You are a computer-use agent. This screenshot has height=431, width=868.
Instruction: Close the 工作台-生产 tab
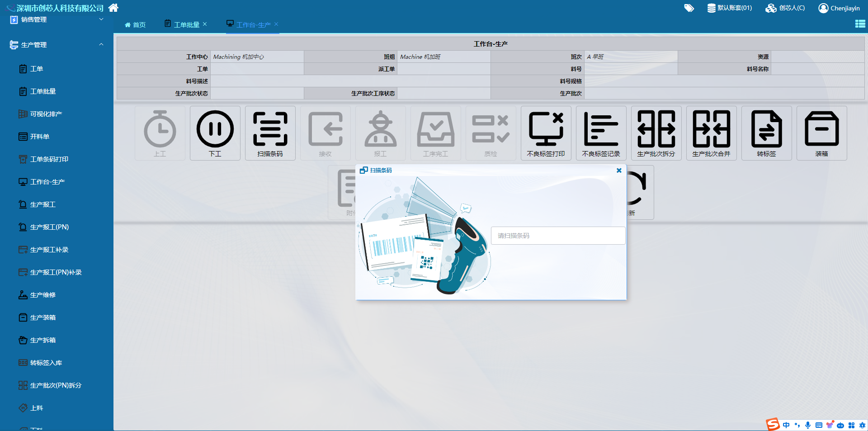(276, 24)
